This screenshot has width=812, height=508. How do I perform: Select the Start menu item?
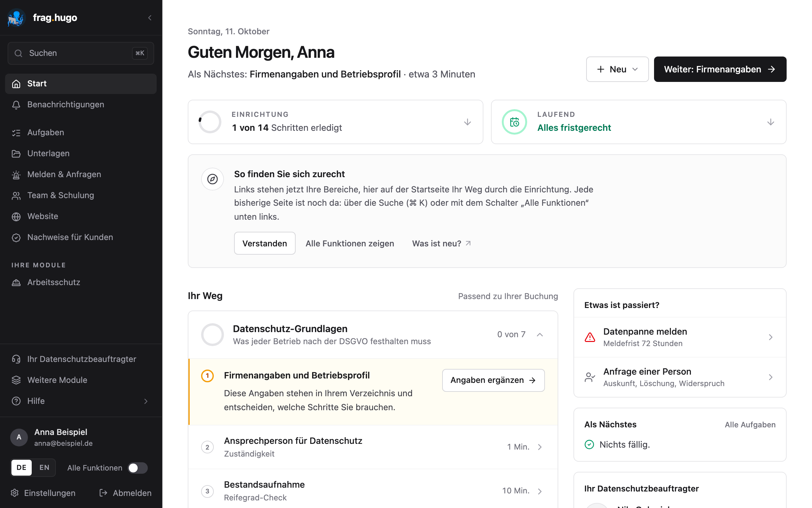pyautogui.click(x=81, y=84)
